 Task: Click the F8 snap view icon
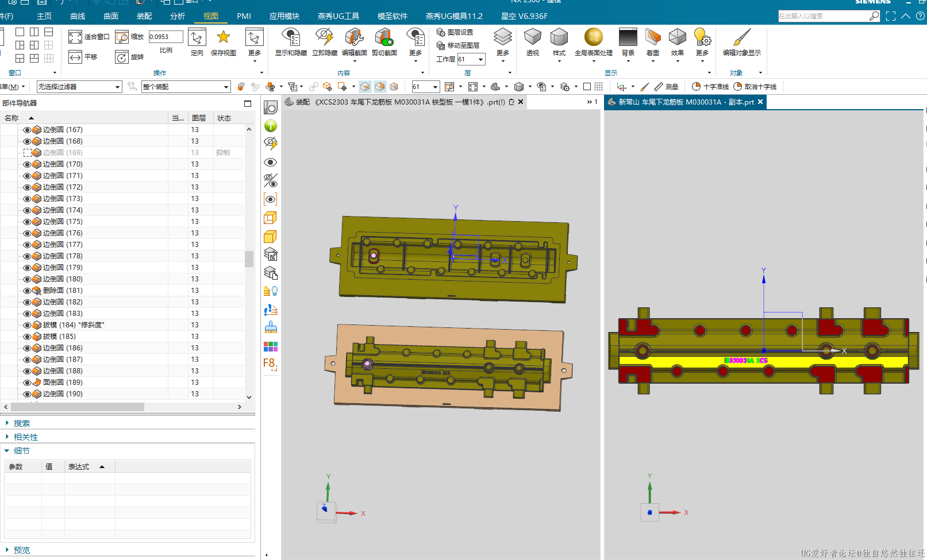coord(270,364)
